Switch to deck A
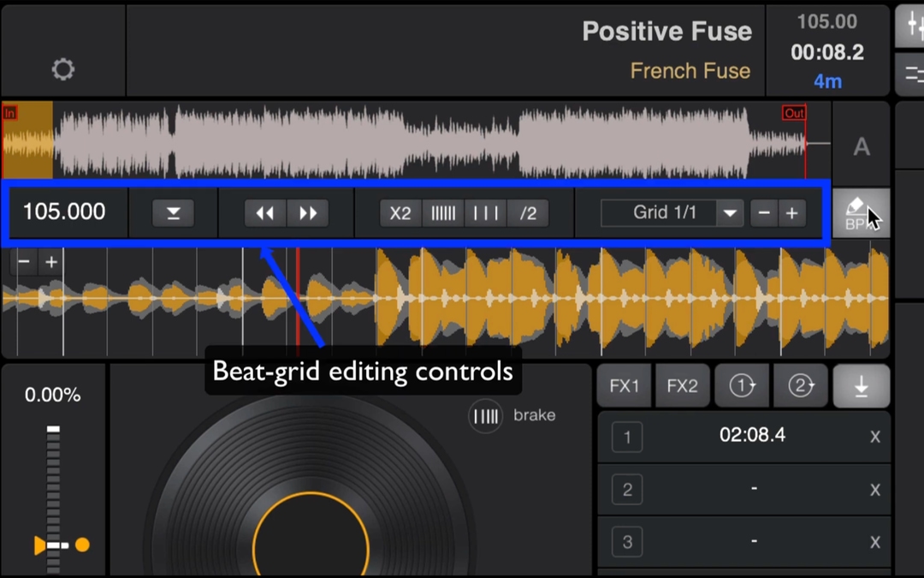Image resolution: width=924 pixels, height=578 pixels. [x=862, y=146]
